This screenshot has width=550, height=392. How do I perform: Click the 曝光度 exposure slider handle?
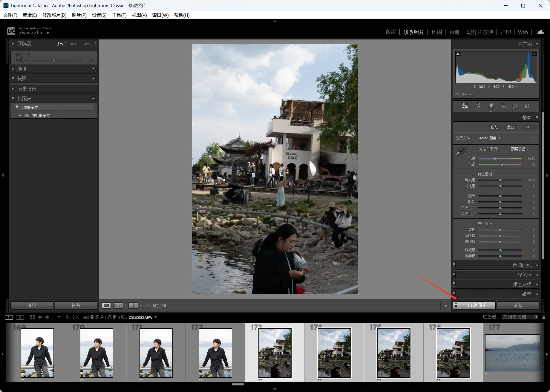[500, 180]
